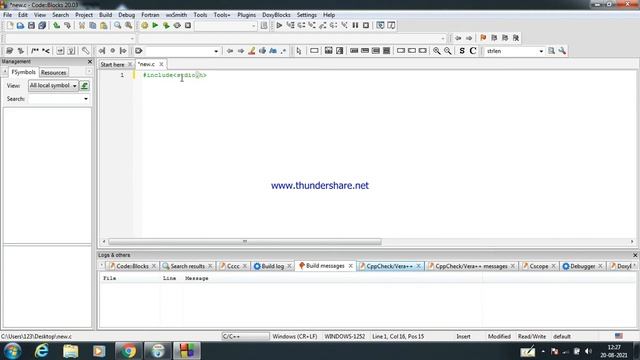Viewport: 640px width, 360px height.
Task: Open Google Chrome from the taskbar
Action: pos(128,351)
